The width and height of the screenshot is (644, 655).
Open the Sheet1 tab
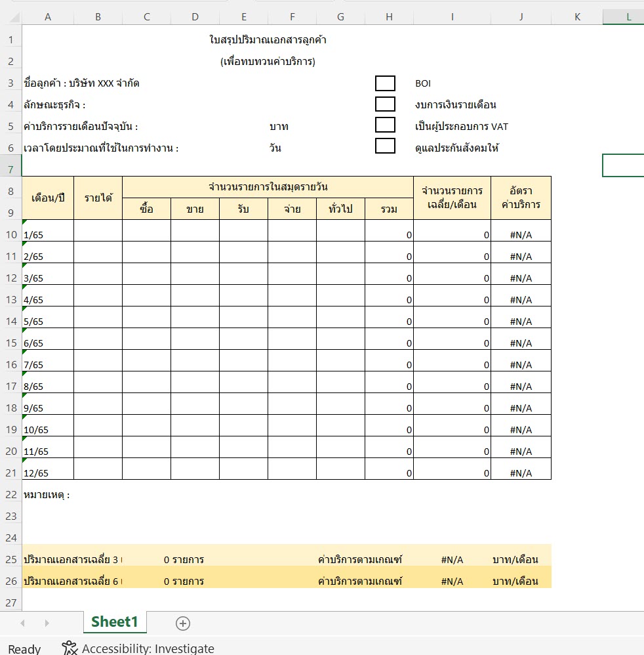(115, 622)
